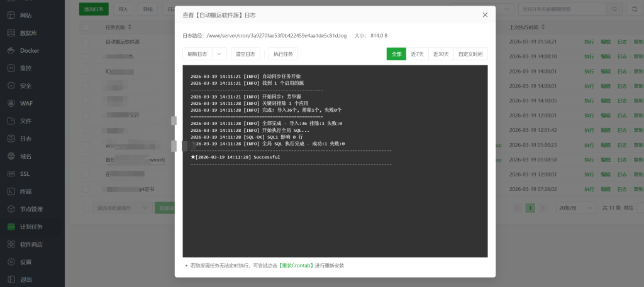
Task: Close the log viewer dialog
Action: pyautogui.click(x=485, y=14)
